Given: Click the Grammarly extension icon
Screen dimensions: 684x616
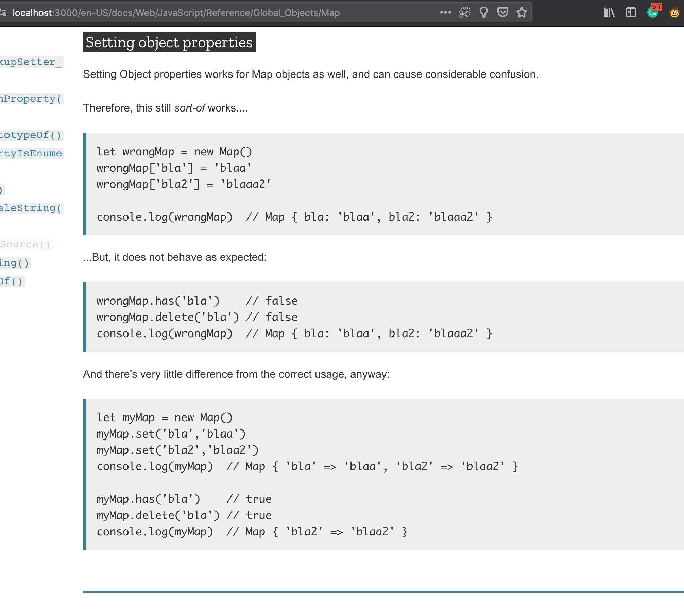Looking at the screenshot, I should (x=653, y=13).
